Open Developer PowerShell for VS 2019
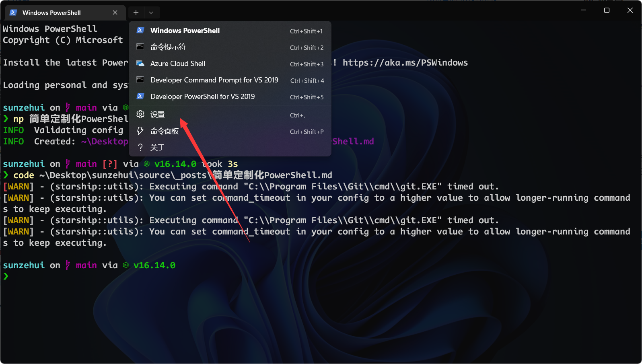 [230, 97]
